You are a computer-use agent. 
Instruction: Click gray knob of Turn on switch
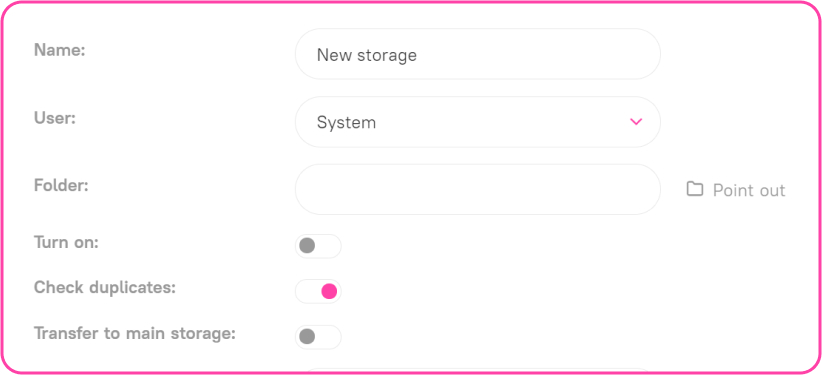tap(307, 245)
